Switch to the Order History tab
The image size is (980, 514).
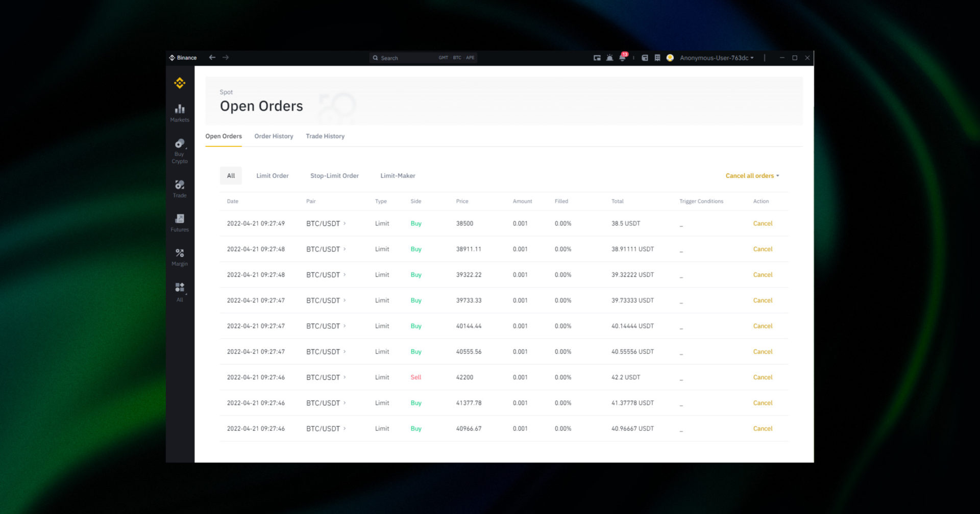274,136
